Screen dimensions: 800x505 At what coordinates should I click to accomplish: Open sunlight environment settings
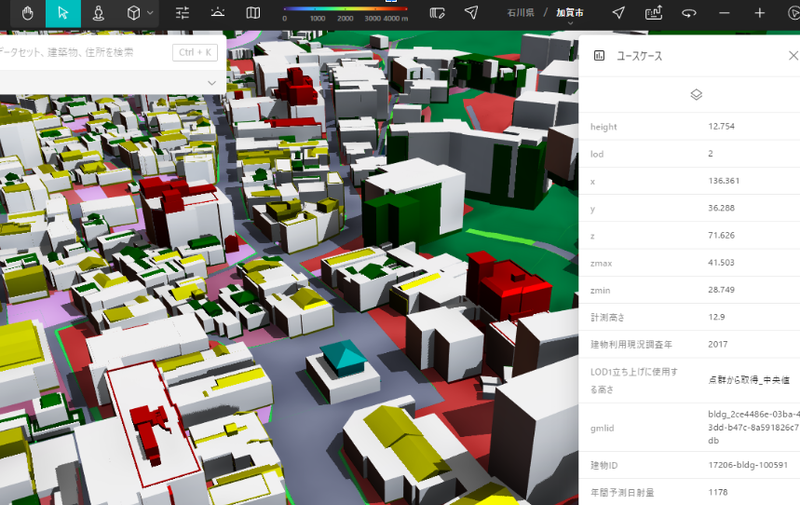pos(218,13)
